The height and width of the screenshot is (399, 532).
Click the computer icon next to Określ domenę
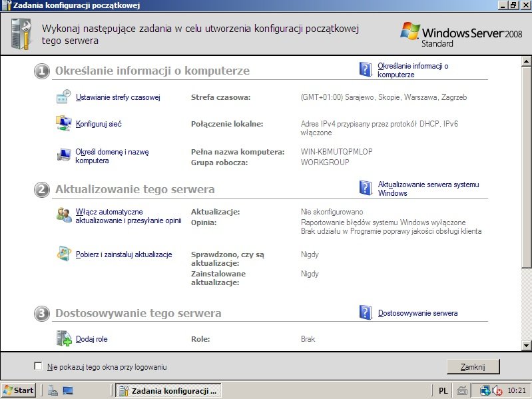(x=63, y=155)
